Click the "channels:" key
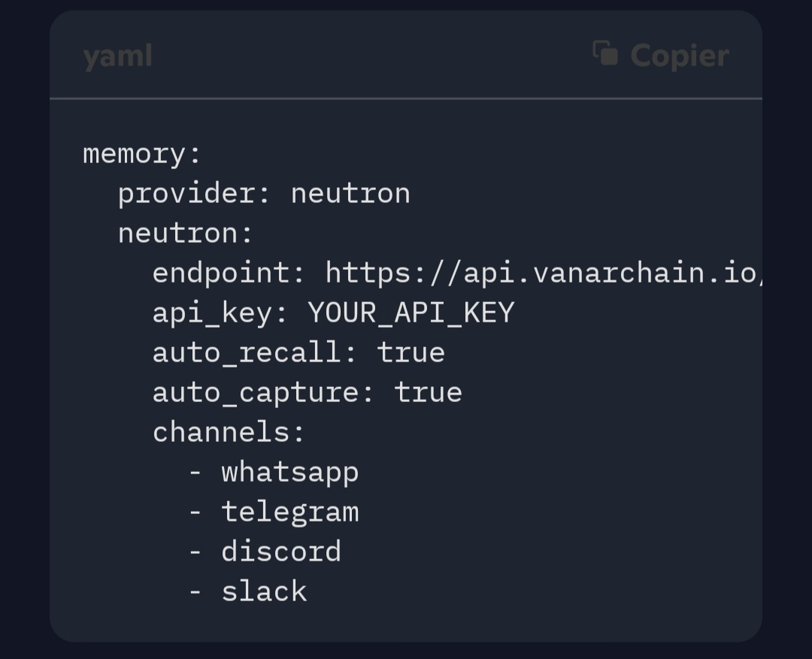The image size is (812, 659). pos(229,432)
